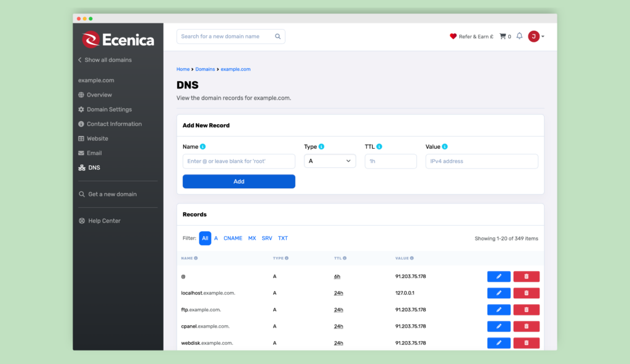
Task: Click info icon in TYPE column header
Action: [287, 258]
